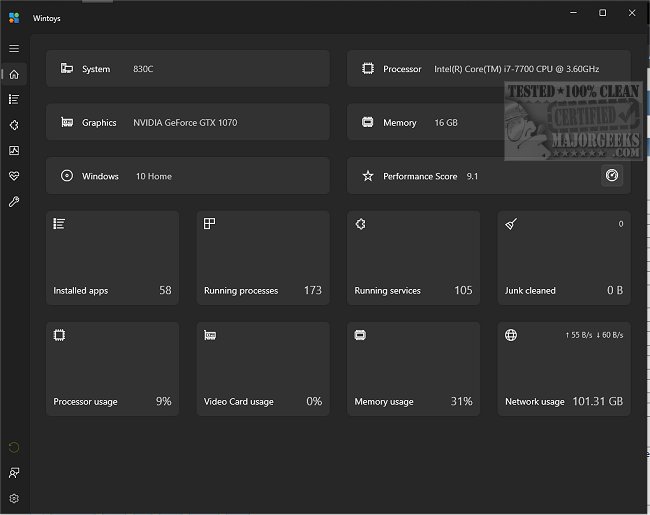The width and height of the screenshot is (650, 515).
Task: Go to Home page in sidebar
Action: 14,74
